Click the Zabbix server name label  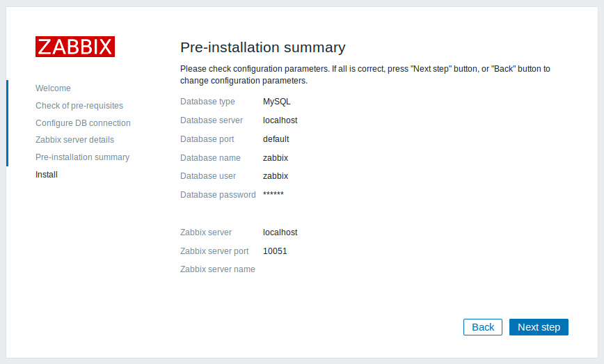[218, 269]
